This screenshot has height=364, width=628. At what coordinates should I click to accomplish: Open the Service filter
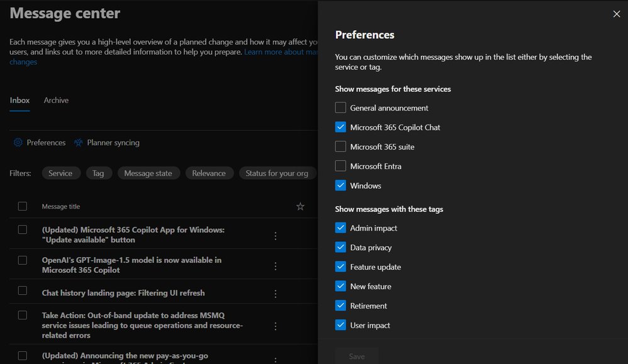(61, 173)
